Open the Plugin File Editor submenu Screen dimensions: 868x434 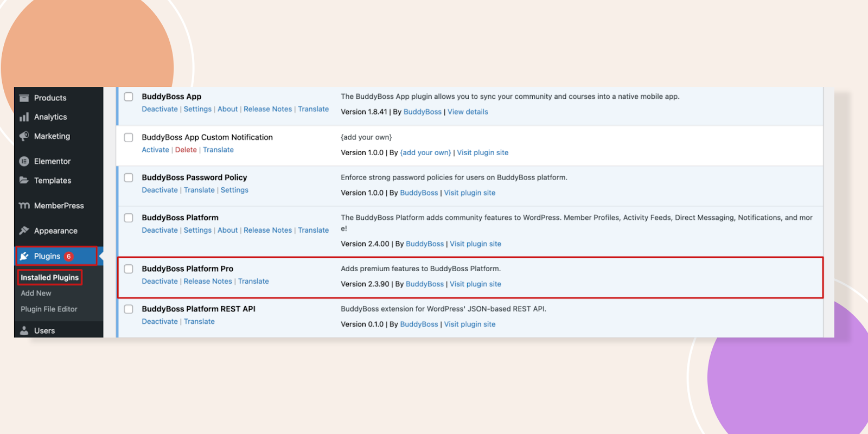pos(49,309)
